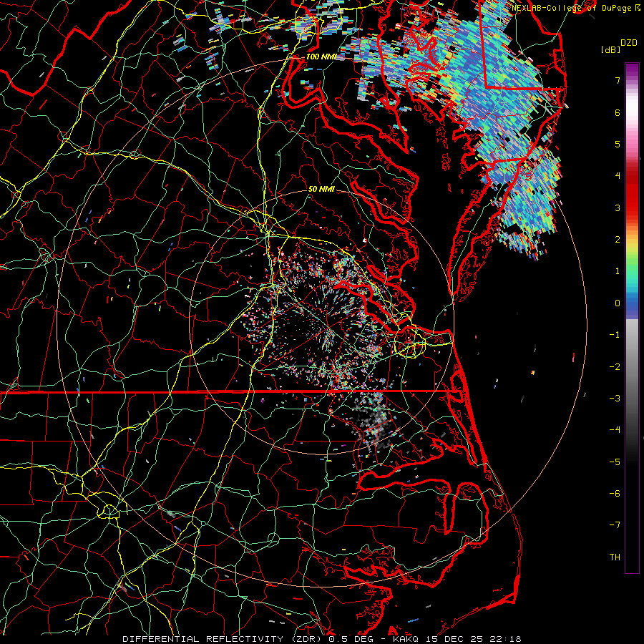
Task: Click the "-1" value on the color scale
Action: pyautogui.click(x=615, y=335)
